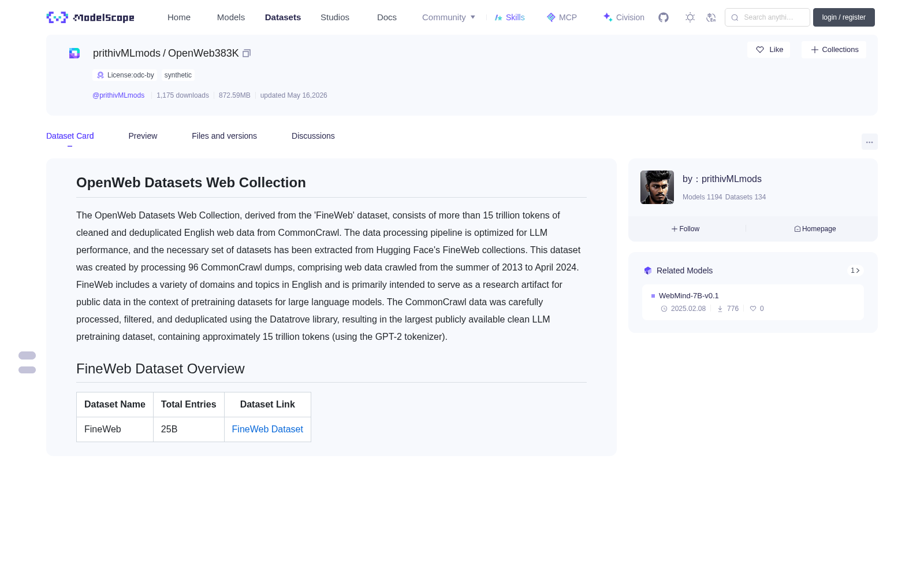Click the 'FineWeb Dataset Overview' heading
The height and width of the screenshot is (578, 924).
click(x=161, y=369)
